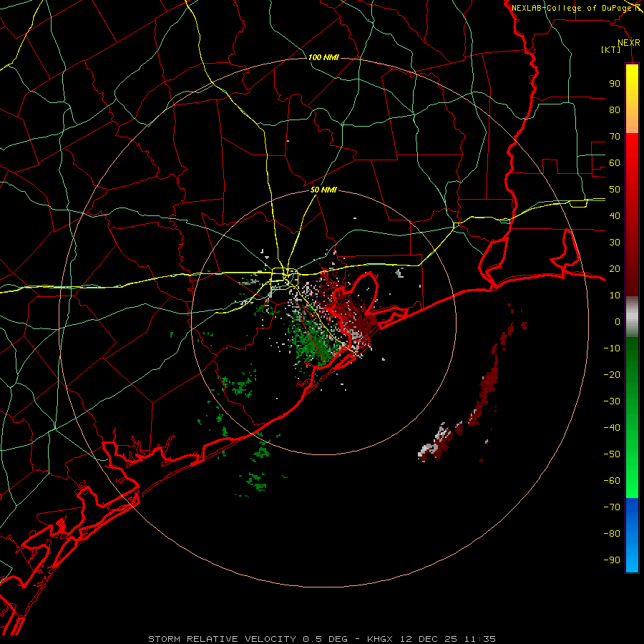Click the -90 scale label
The image size is (644, 644).
[612, 560]
